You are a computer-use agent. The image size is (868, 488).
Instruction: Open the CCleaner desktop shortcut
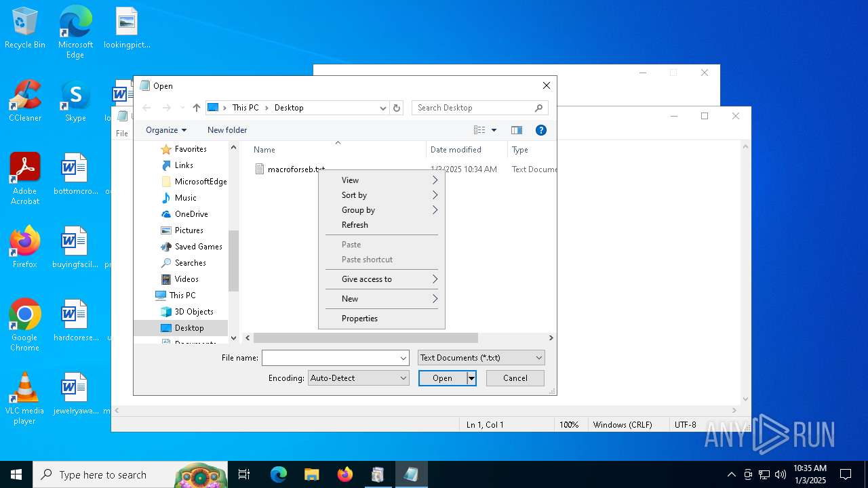[x=25, y=102]
